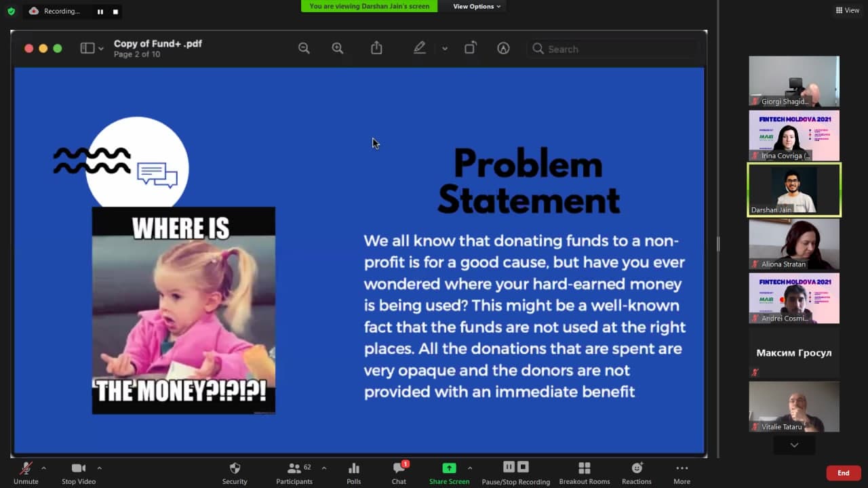
Task: Select Vitalie Tataru video thumbnail
Action: 794,407
